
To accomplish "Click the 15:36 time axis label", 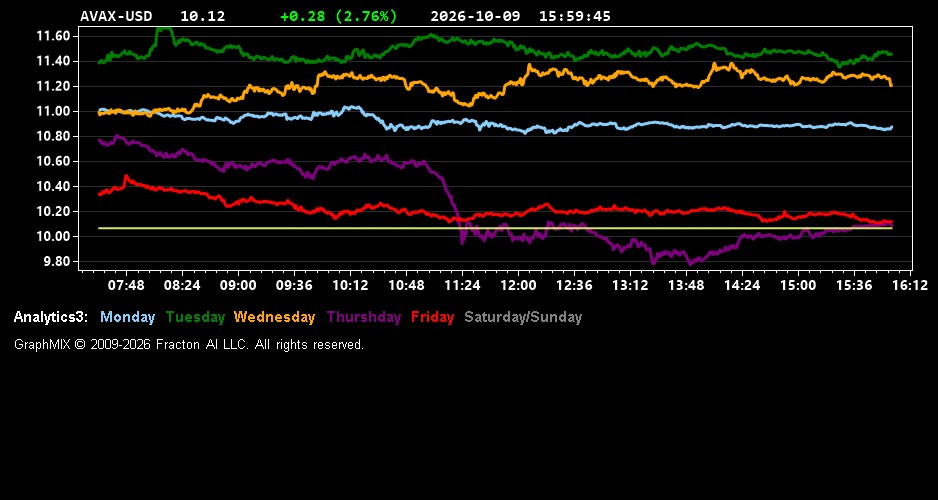I will pyautogui.click(x=854, y=286).
